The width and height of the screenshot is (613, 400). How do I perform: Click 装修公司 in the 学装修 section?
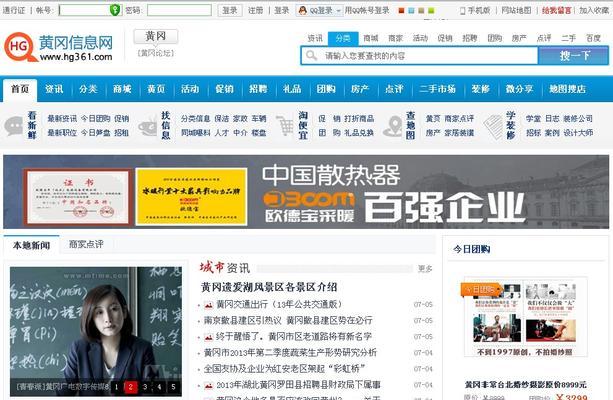(578, 118)
